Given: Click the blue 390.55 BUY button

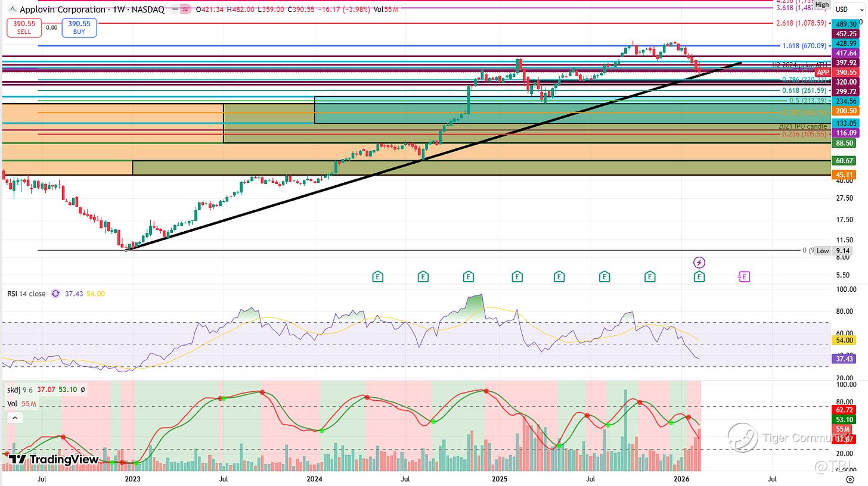Looking at the screenshot, I should point(79,27).
